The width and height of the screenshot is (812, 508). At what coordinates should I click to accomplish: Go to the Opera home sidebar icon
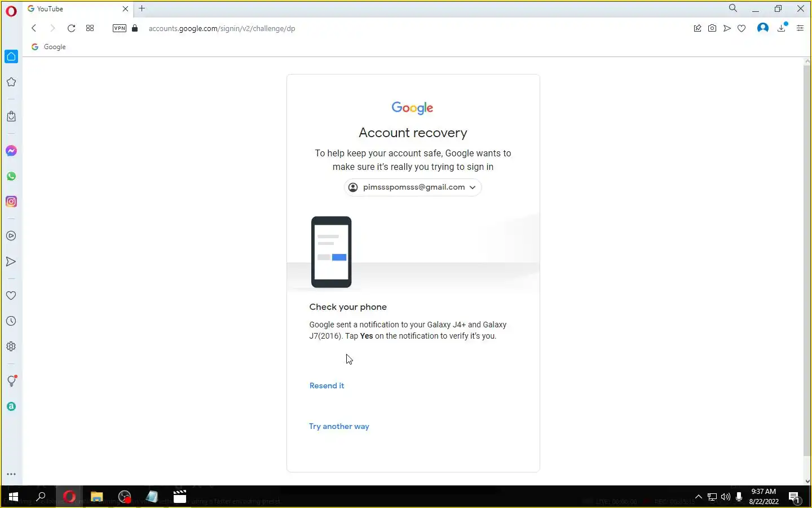coord(11,56)
